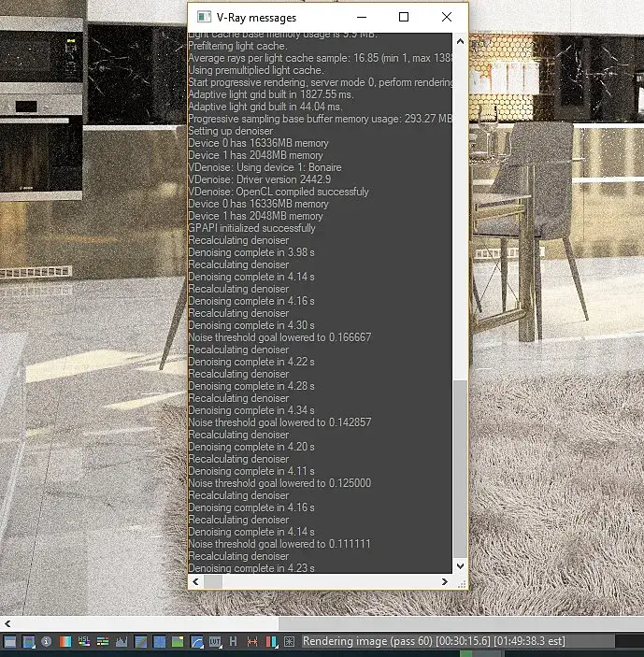Click the white balance gradient icon
This screenshot has height=657, width=644.
point(65,641)
